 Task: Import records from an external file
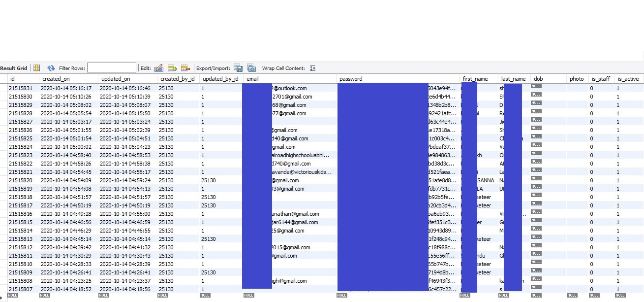[x=251, y=67]
